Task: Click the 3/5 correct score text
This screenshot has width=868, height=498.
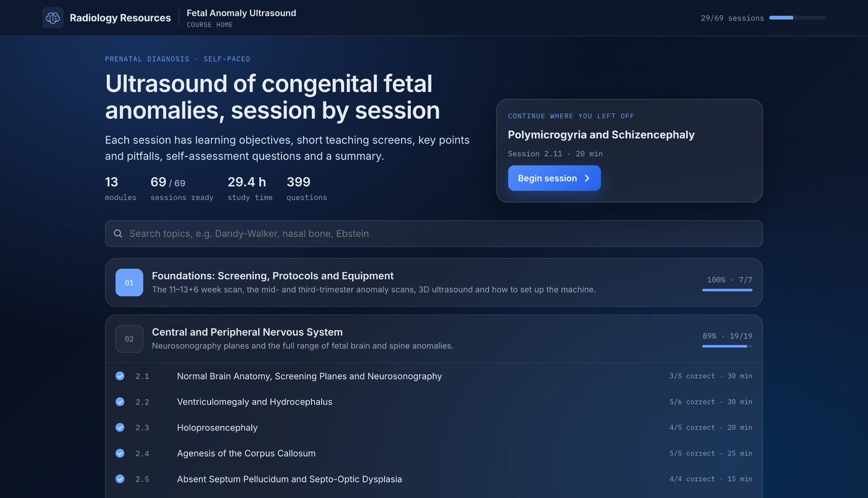Action: point(692,376)
